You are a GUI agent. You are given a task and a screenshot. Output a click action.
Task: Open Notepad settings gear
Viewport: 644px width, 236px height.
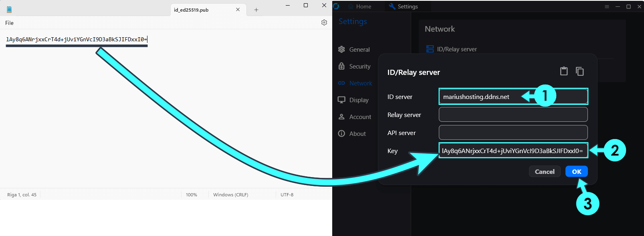[x=324, y=23]
